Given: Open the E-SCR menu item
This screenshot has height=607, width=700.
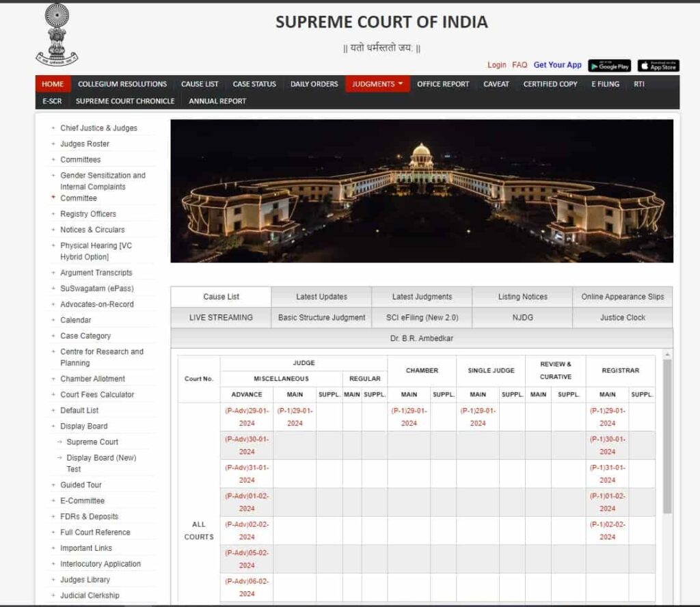Looking at the screenshot, I should click(x=52, y=100).
